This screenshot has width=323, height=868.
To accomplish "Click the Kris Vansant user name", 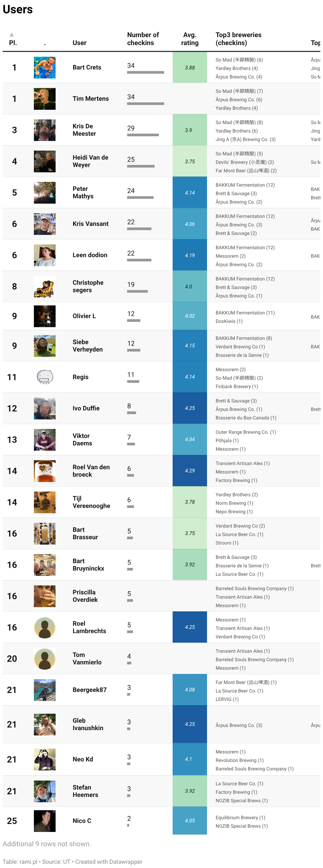I will pyautogui.click(x=91, y=224).
